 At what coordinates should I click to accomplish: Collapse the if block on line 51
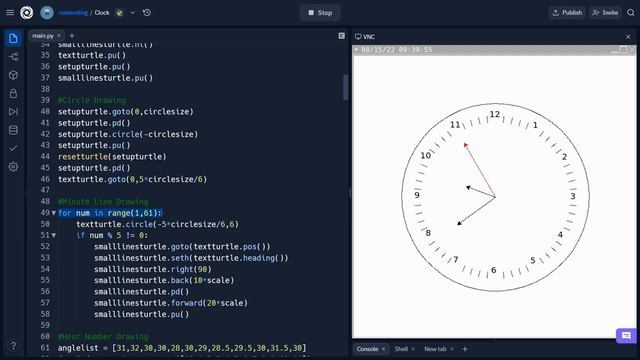tap(53, 236)
